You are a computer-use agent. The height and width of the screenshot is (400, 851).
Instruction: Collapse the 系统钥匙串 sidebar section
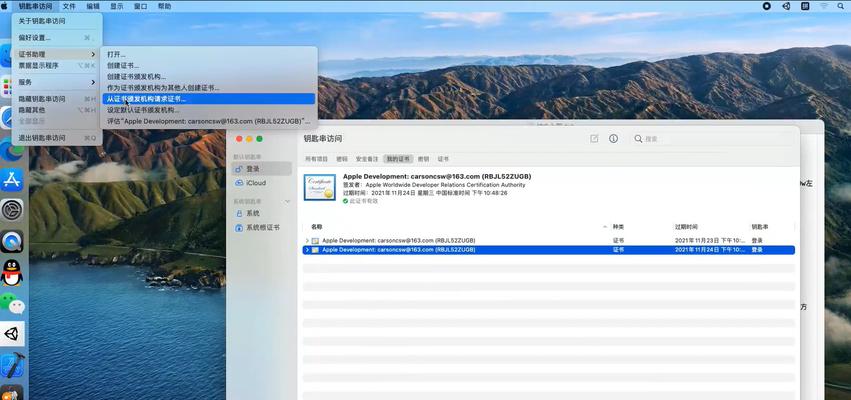click(x=288, y=201)
